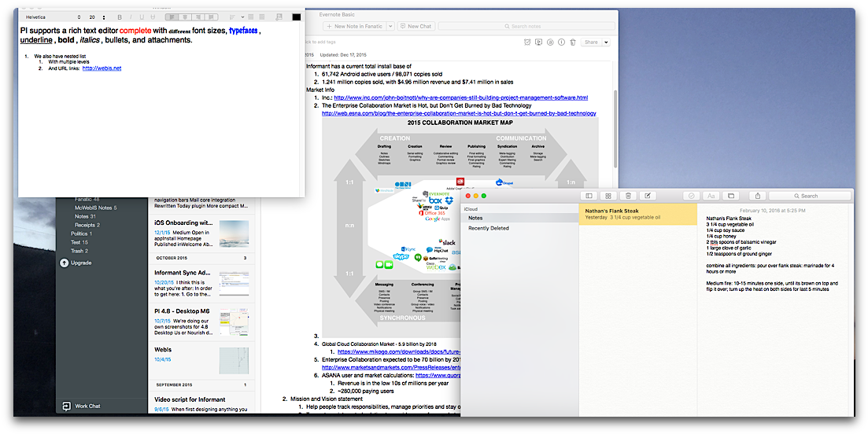Viewport: 868px width, 434px height.
Task: Click the Evernote annotate icon
Action: click(x=550, y=42)
